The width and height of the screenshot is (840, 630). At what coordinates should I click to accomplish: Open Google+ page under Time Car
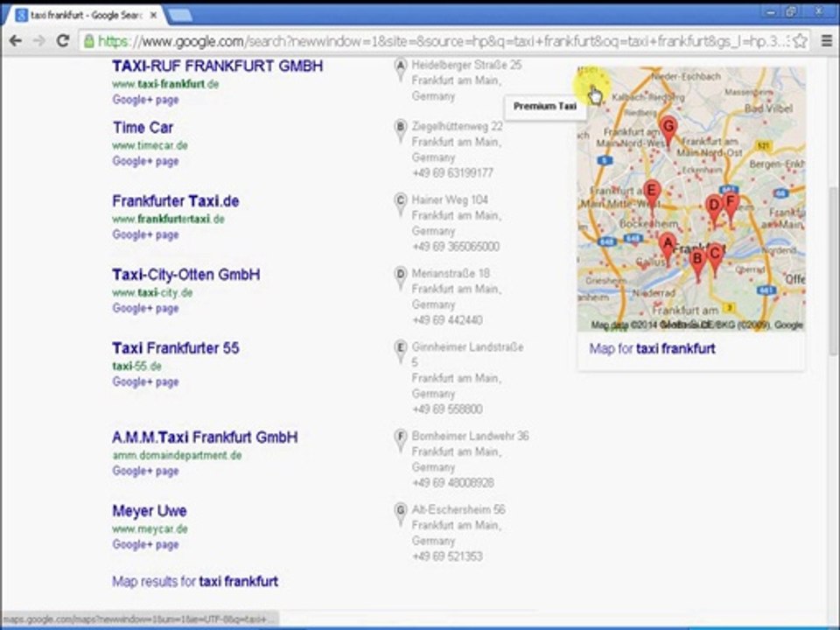[x=146, y=162]
